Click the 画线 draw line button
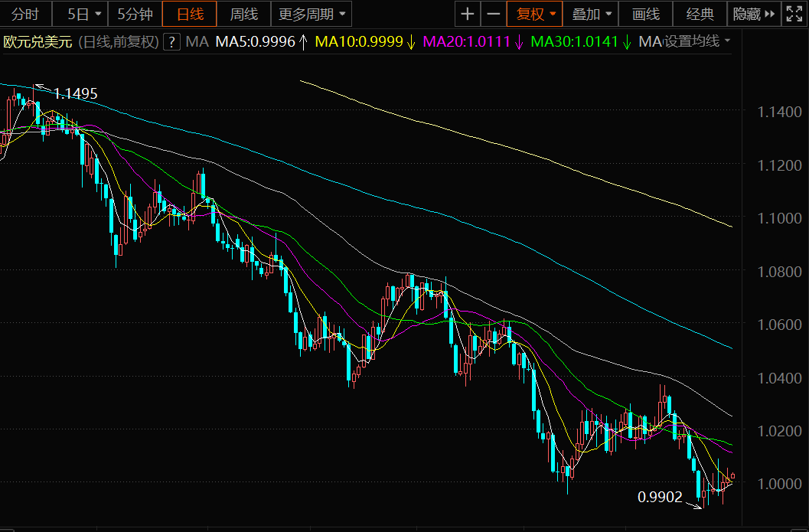Viewport: 809px width, 532px height. (646, 14)
